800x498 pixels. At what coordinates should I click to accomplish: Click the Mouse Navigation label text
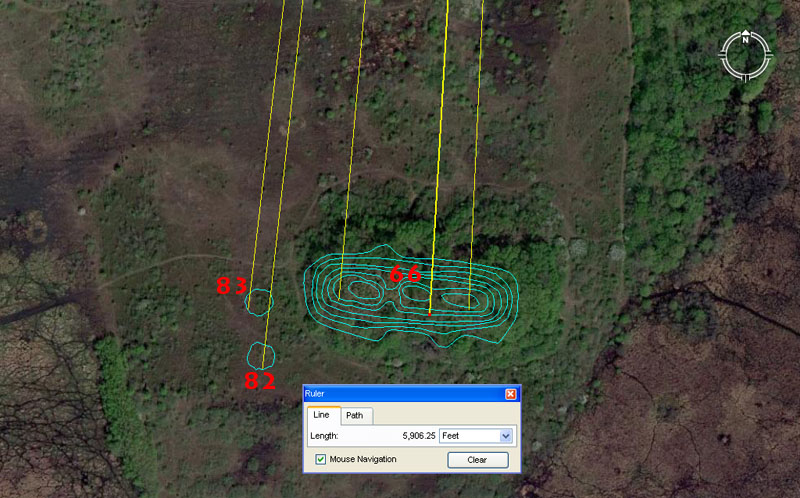[x=363, y=459]
